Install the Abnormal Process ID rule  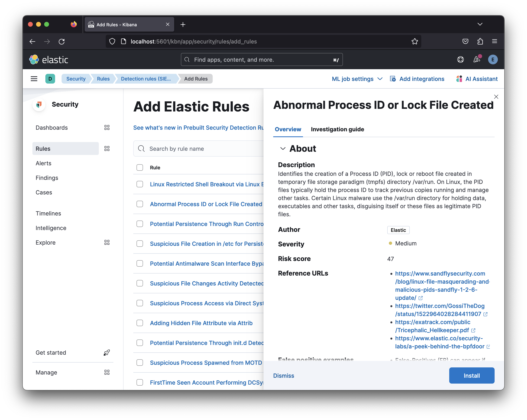pos(472,375)
